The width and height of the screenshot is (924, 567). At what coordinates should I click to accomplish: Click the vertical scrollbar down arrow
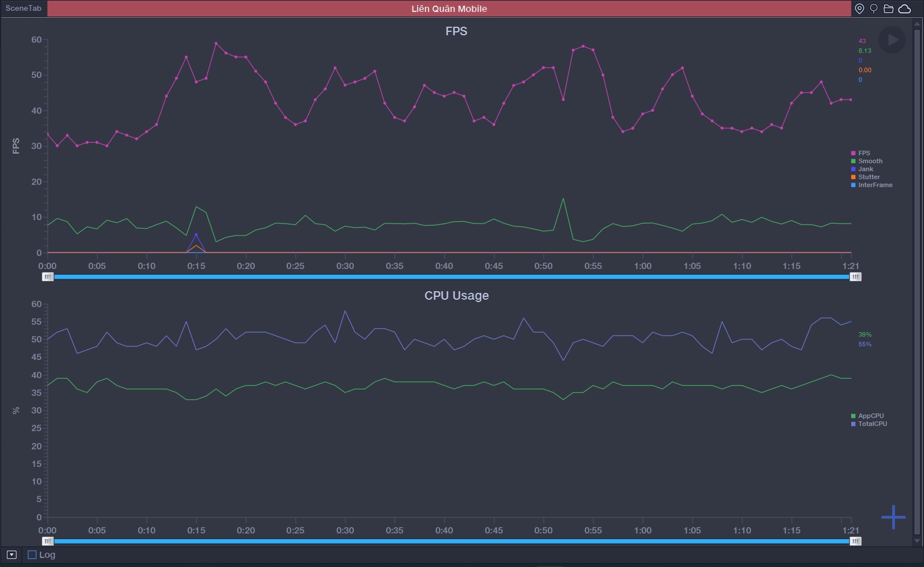(x=917, y=541)
